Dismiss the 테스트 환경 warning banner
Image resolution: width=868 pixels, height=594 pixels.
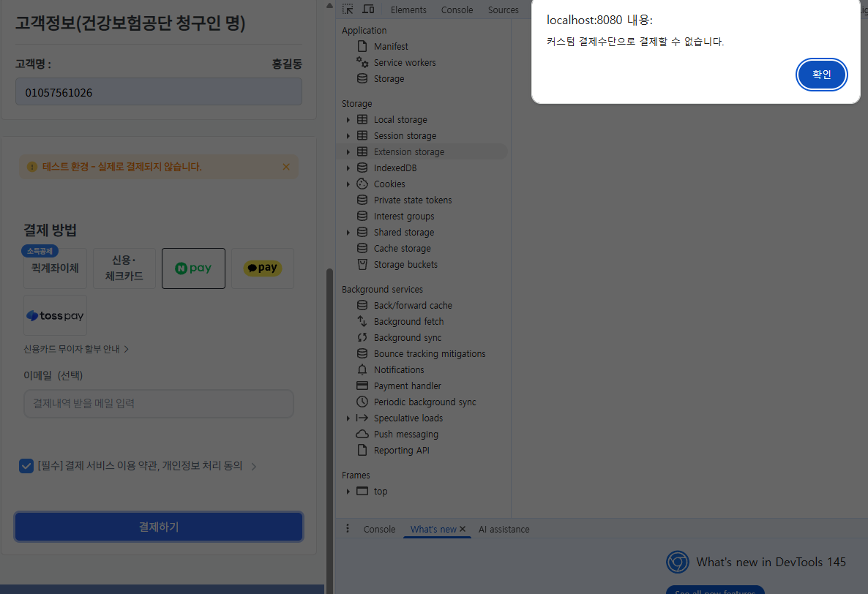point(286,167)
